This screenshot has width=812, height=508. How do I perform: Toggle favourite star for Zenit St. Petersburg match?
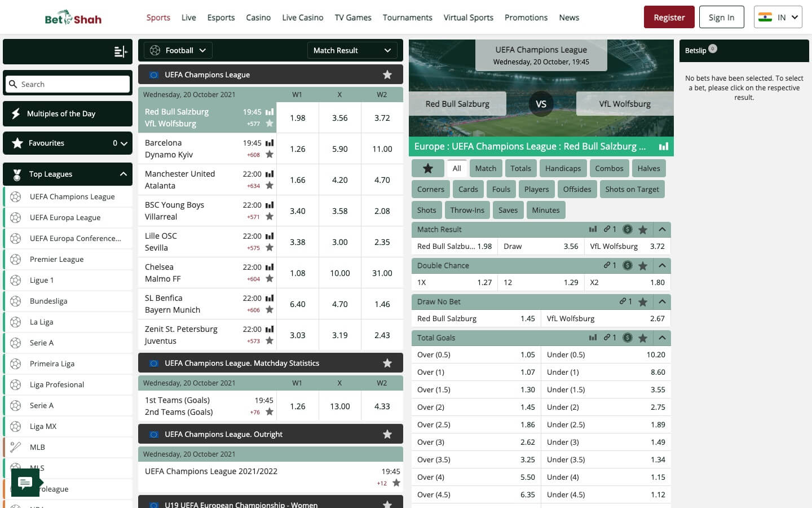coord(270,341)
